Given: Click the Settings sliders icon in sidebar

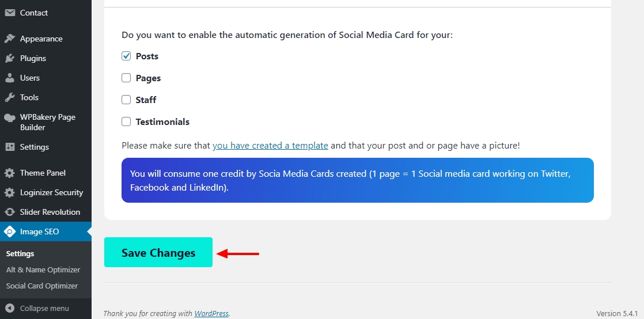Looking at the screenshot, I should click(10, 147).
